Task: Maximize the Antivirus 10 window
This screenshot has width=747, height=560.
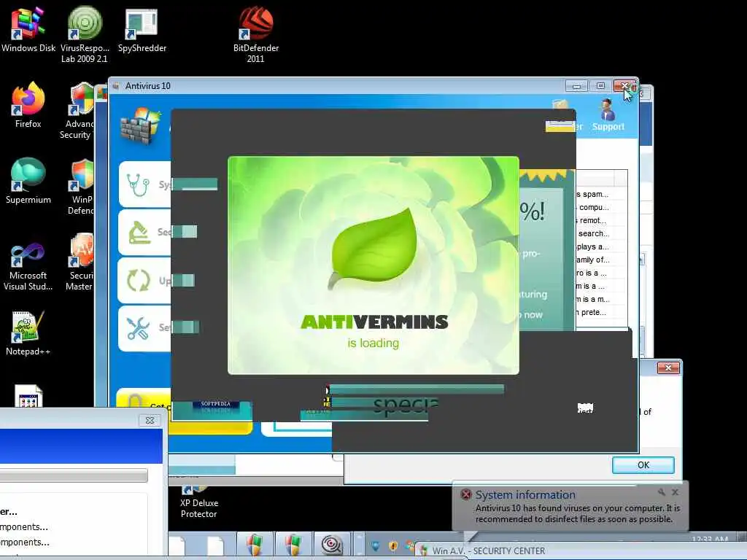Action: (600, 86)
